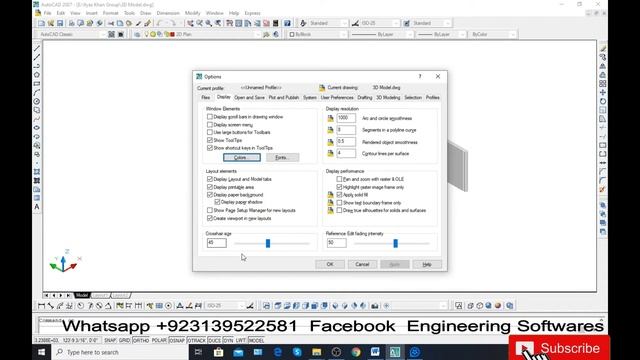640x360 pixels.
Task: Click the Undo arrow icon
Action: pos(160,23)
